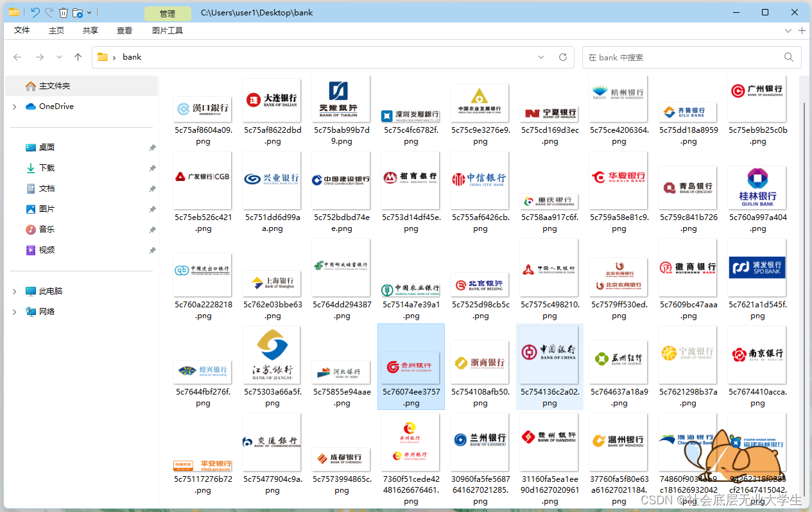Open quick access toolbar customize dropdown arrow
The image size is (812, 512).
pyautogui.click(x=89, y=13)
